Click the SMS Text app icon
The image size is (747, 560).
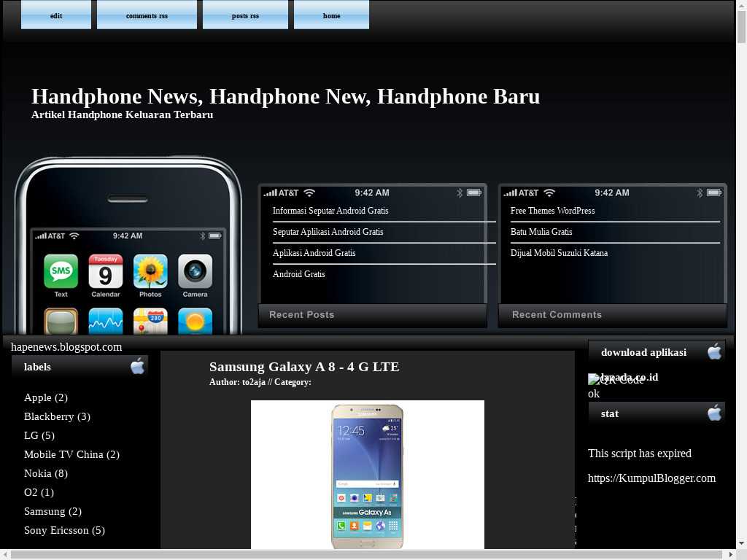(61, 271)
